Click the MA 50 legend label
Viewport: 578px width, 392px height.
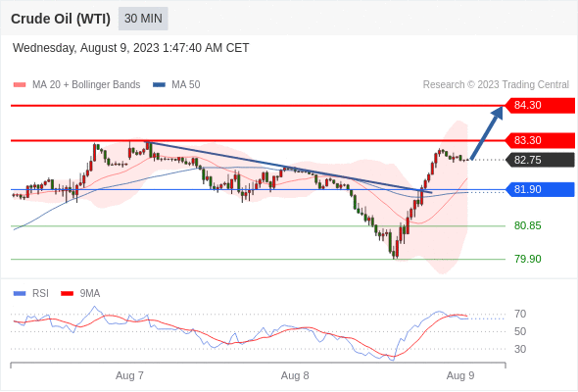pos(186,85)
